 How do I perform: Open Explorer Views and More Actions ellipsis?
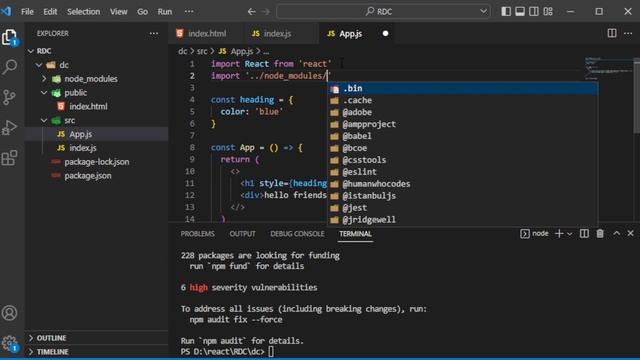154,33
